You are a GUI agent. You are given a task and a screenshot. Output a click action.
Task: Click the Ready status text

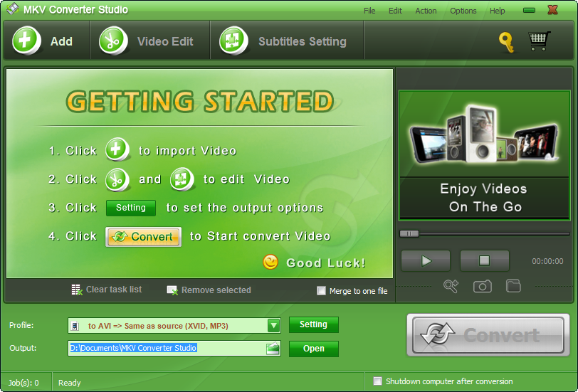[69, 383]
